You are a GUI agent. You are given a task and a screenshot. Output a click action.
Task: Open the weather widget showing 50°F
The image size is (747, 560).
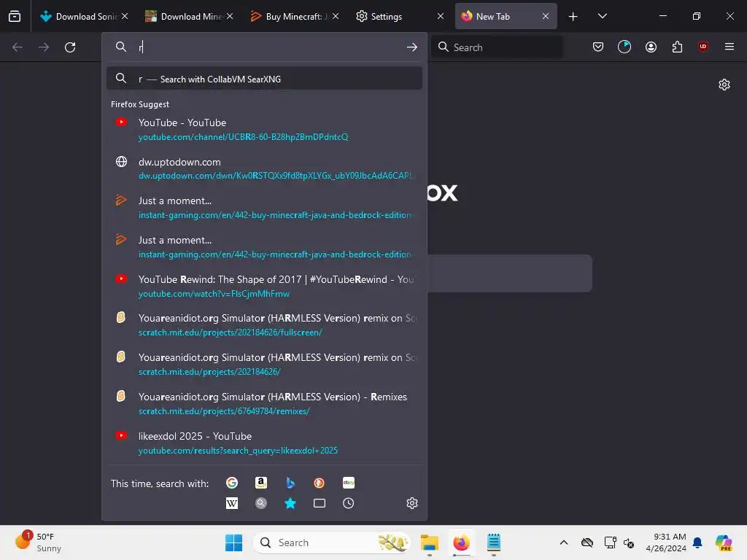point(39,542)
